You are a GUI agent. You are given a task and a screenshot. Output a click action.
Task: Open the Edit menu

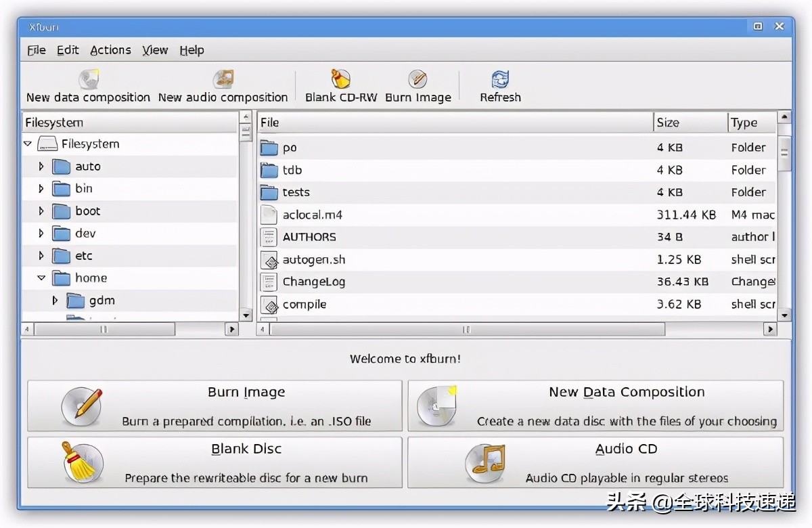tap(68, 50)
